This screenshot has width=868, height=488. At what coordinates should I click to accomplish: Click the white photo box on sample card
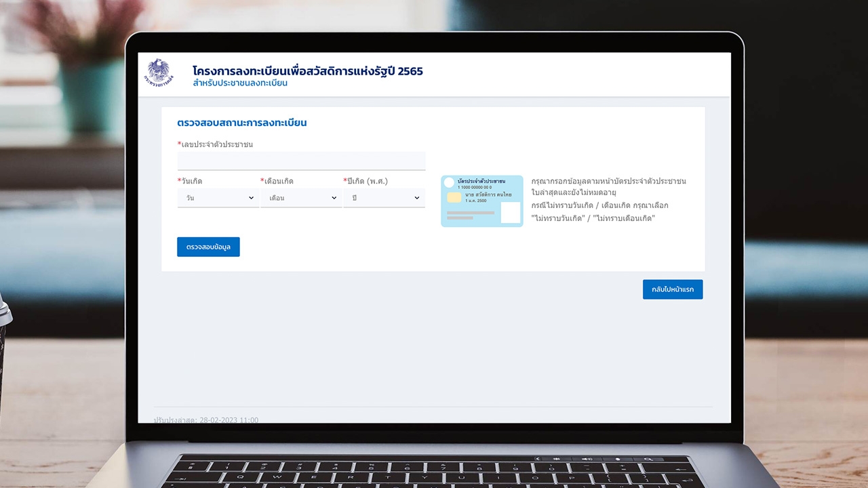pyautogui.click(x=510, y=212)
